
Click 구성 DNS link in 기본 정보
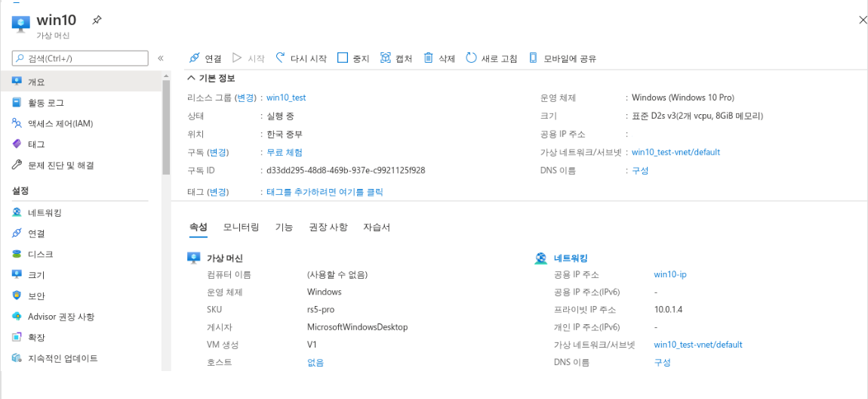click(640, 171)
